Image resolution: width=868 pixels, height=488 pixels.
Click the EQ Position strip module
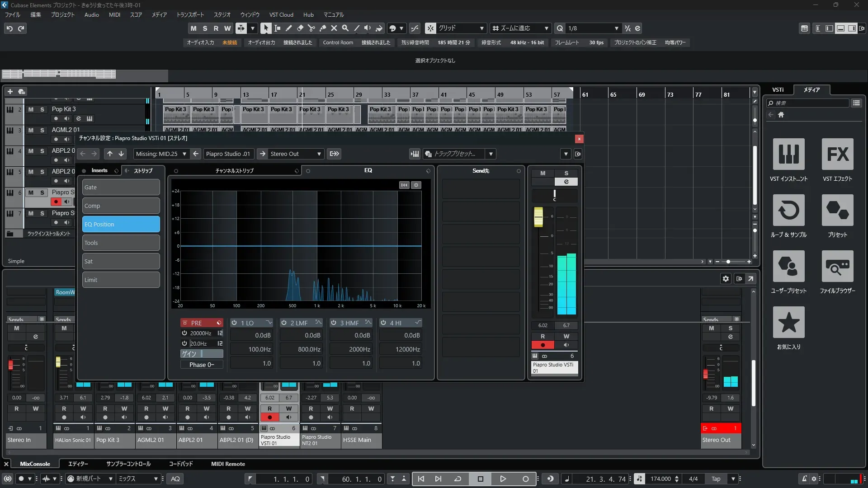click(121, 224)
